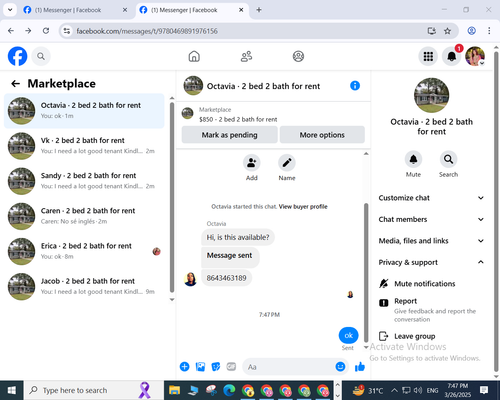
Task: Open the account profile picture menu
Action: pyautogui.click(x=475, y=56)
